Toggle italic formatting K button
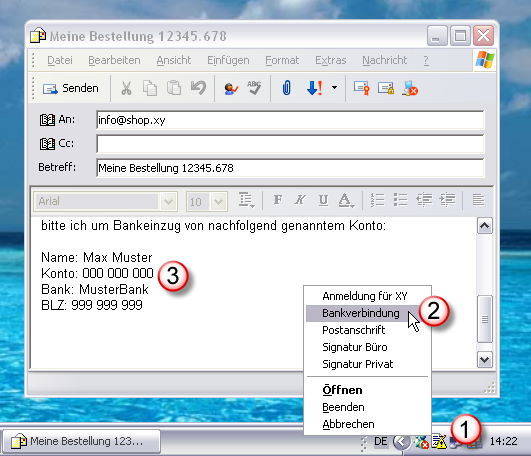 [x=300, y=200]
